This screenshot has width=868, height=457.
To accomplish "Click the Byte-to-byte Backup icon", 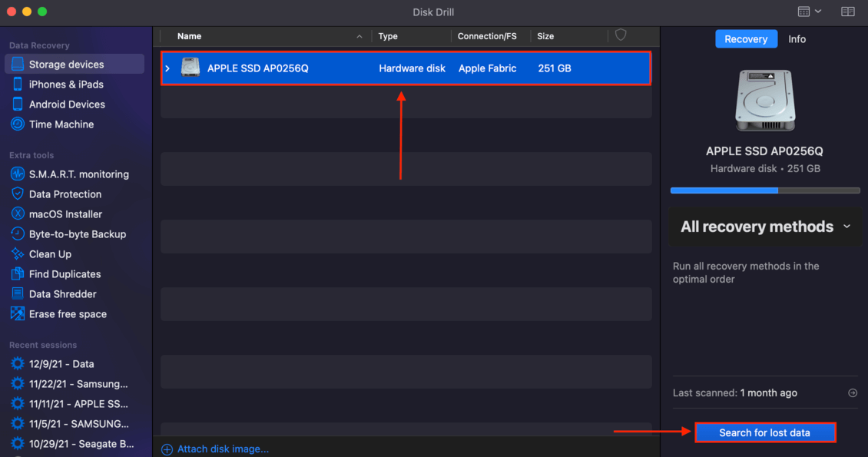I will pos(18,233).
